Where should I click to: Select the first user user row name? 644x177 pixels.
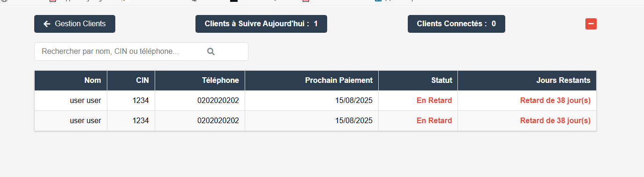(x=85, y=100)
